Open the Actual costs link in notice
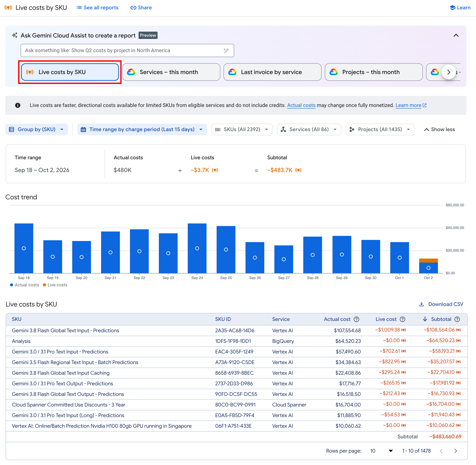 pos(301,105)
